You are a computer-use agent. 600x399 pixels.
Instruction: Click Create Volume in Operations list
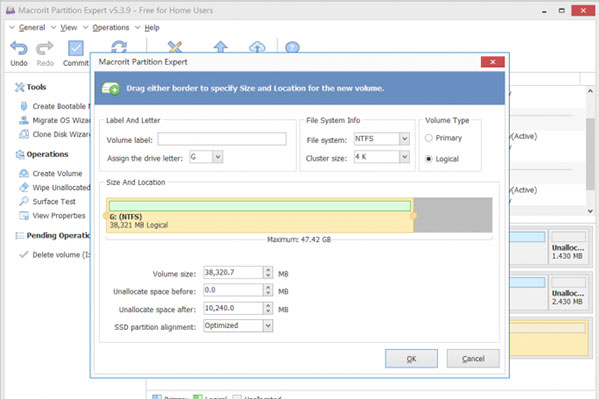click(57, 173)
